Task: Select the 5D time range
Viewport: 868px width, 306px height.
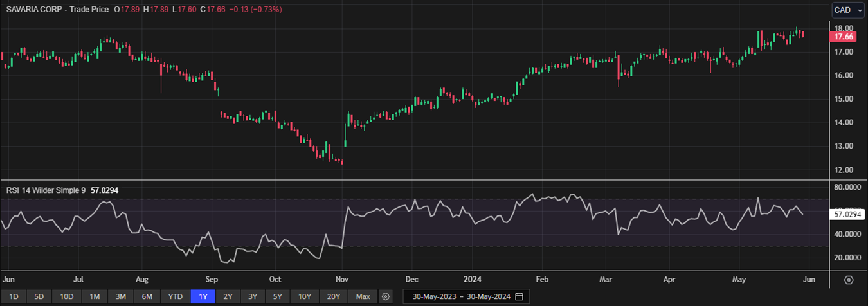Action: [39, 296]
